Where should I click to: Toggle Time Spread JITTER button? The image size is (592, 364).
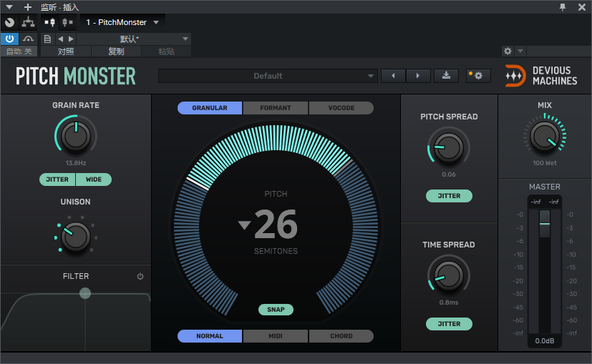point(449,324)
